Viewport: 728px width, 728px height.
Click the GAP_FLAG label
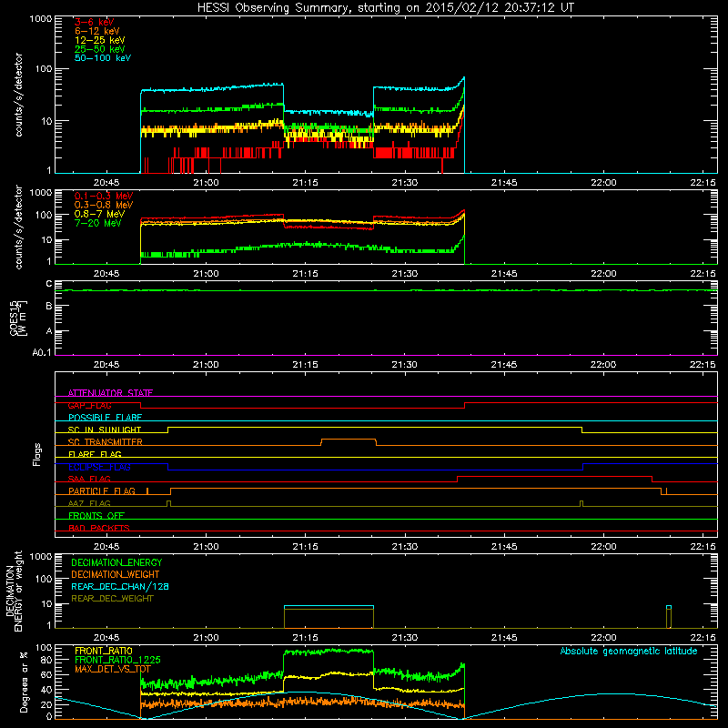tap(89, 405)
